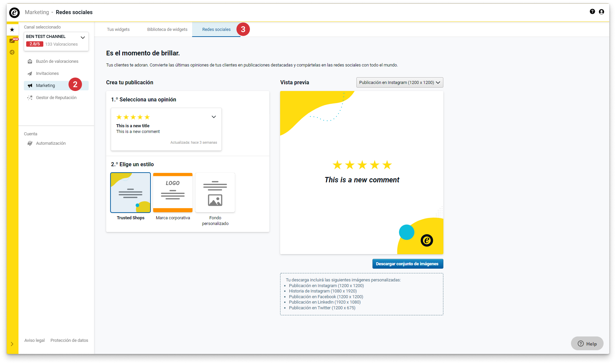Switch to the Tus widgets tab
This screenshot has width=616, height=364.
118,30
